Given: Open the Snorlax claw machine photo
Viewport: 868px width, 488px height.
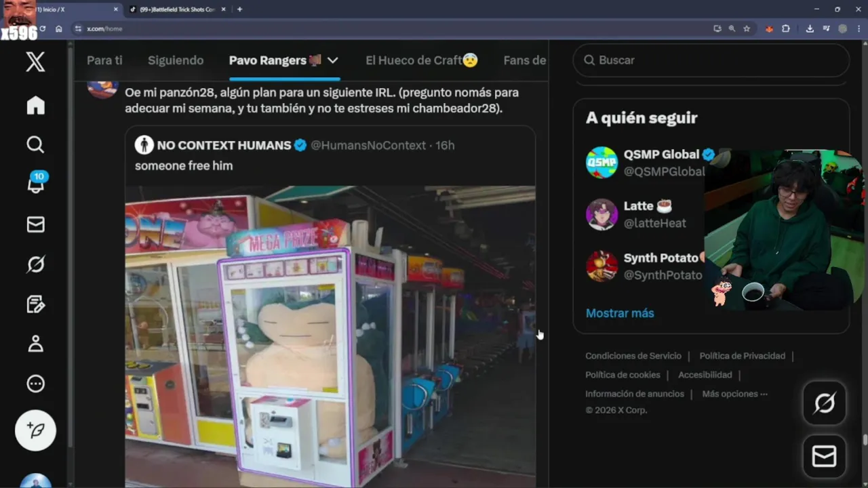Looking at the screenshot, I should click(x=330, y=337).
